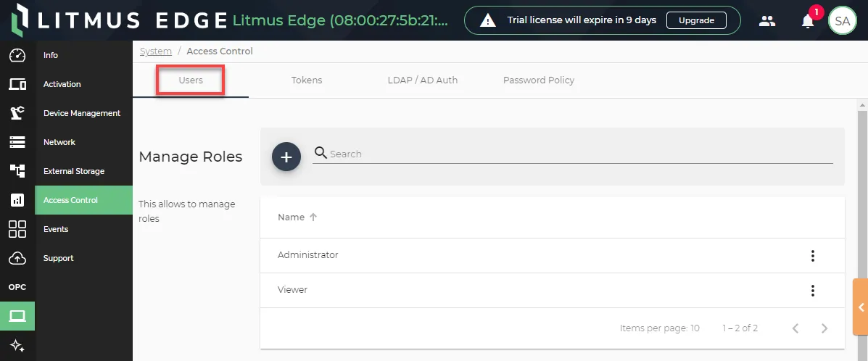This screenshot has height=361, width=868.
Task: Open Support menu item
Action: (x=83, y=258)
